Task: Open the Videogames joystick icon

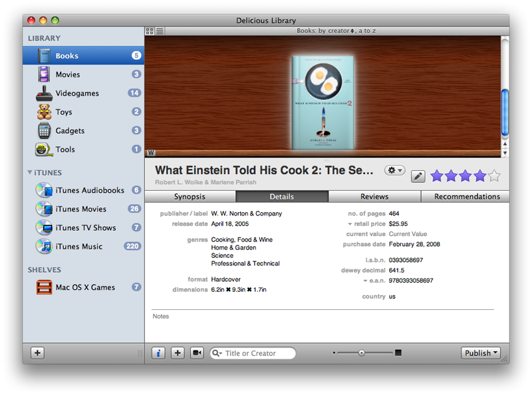Action: [x=44, y=93]
